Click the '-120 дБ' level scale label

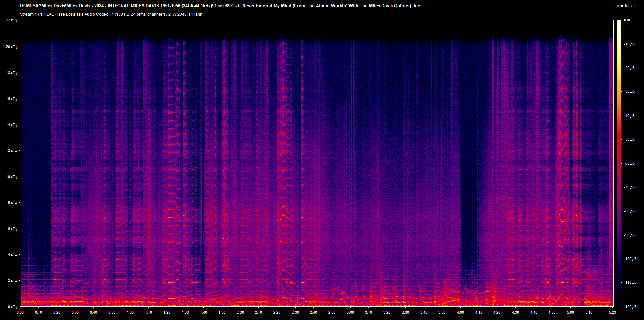pyautogui.click(x=630, y=307)
